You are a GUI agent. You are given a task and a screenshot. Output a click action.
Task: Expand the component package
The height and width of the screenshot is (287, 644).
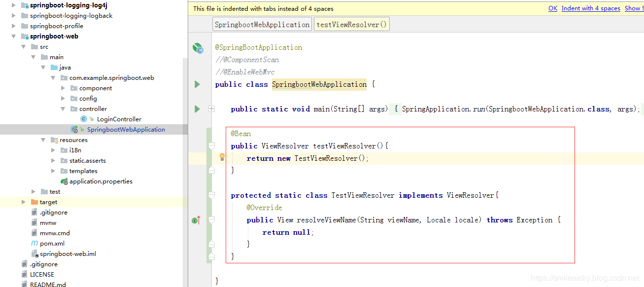(x=63, y=88)
